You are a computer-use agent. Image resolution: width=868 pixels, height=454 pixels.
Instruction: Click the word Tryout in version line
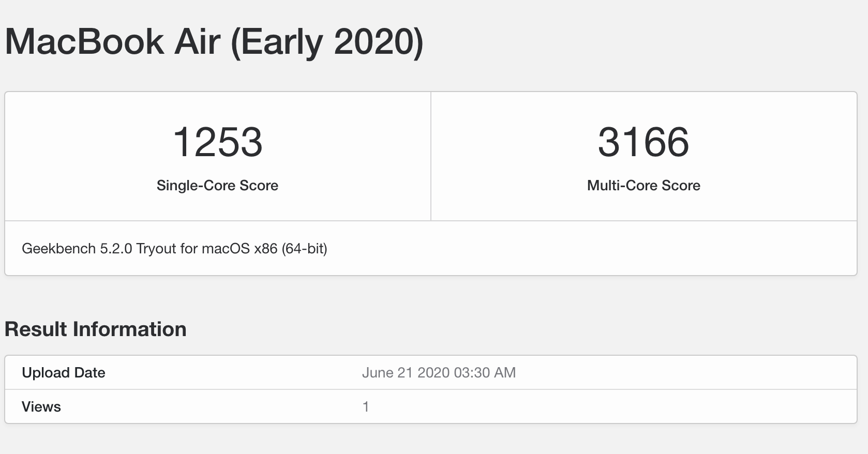pyautogui.click(x=156, y=249)
